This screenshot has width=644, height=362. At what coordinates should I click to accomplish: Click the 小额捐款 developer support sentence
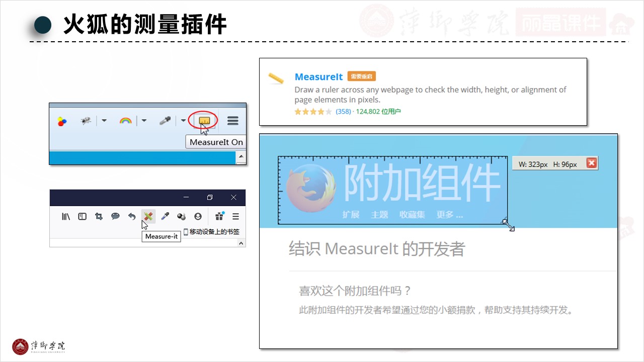tap(436, 310)
